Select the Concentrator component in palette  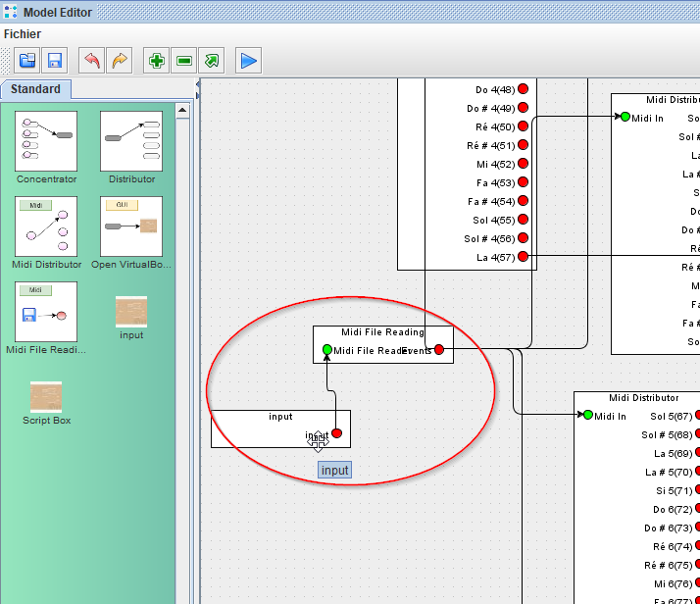46,141
